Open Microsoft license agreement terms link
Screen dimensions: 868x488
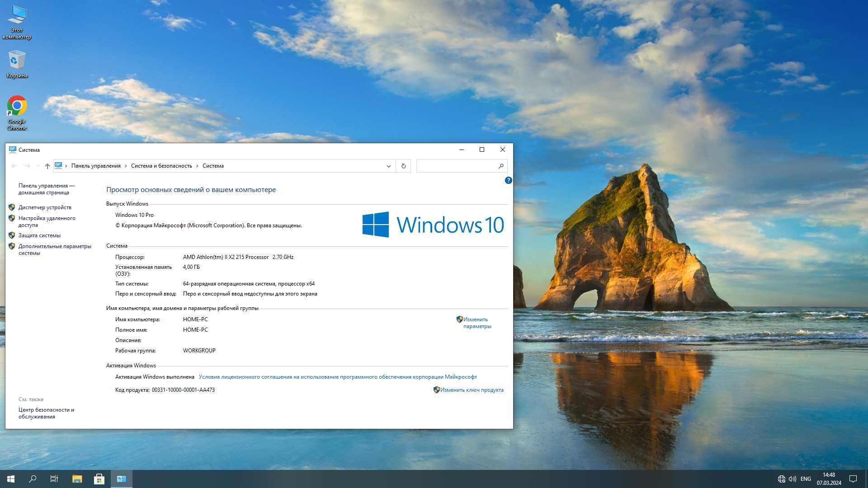(x=338, y=377)
